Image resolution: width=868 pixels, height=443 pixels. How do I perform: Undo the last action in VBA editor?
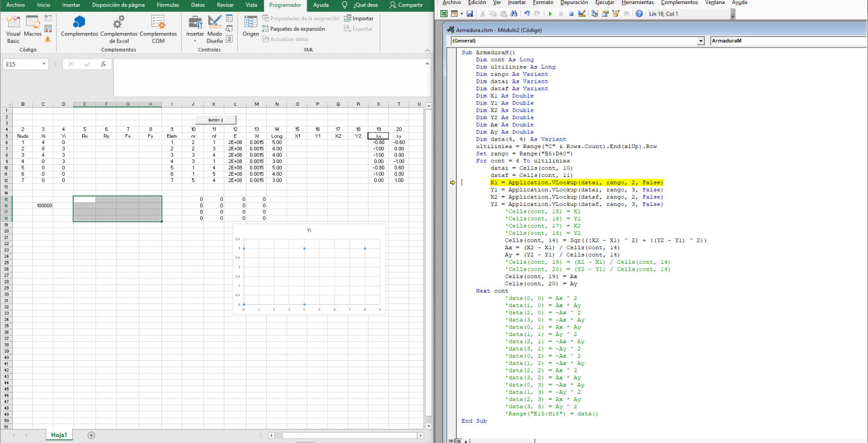(x=527, y=14)
